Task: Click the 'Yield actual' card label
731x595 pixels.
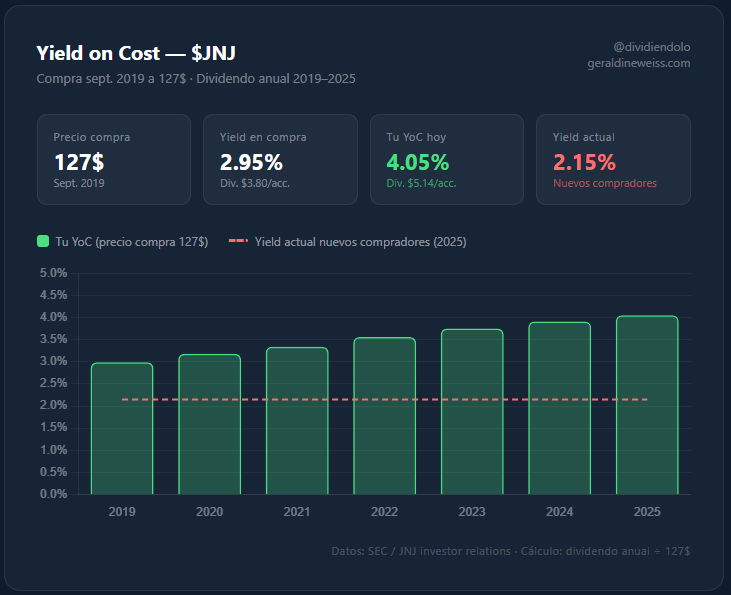Action: coord(584,137)
